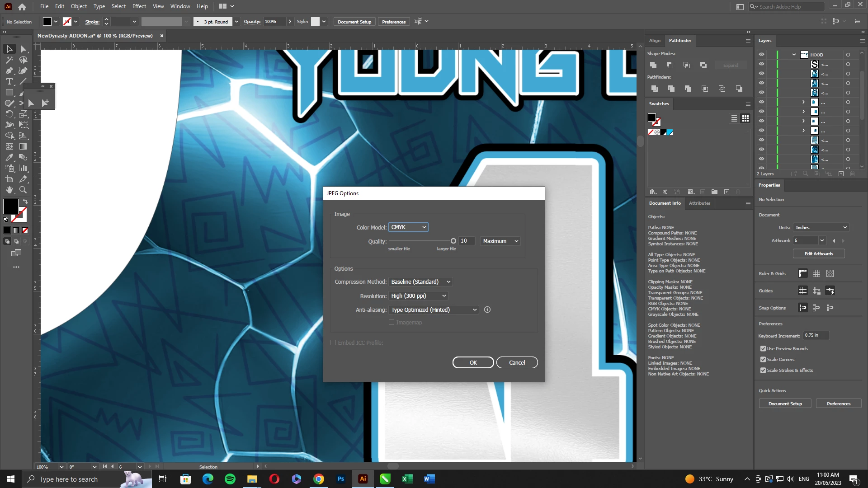Switch to the Attributes tab

point(699,203)
